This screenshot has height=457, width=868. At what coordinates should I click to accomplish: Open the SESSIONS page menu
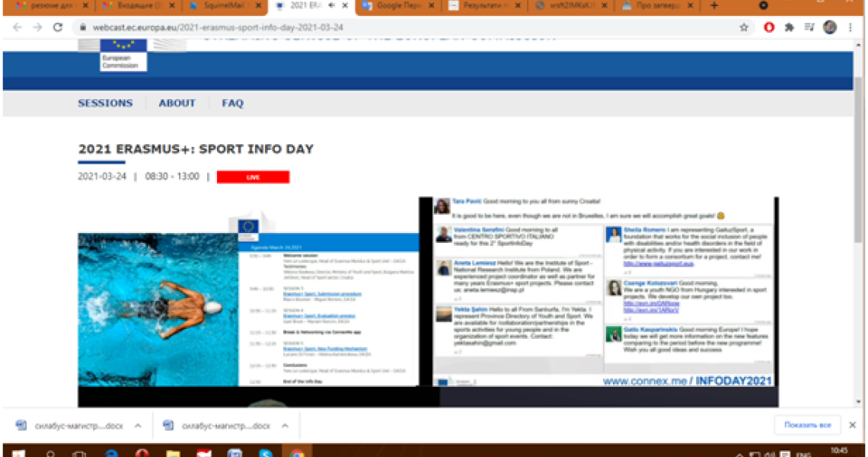coord(105,103)
